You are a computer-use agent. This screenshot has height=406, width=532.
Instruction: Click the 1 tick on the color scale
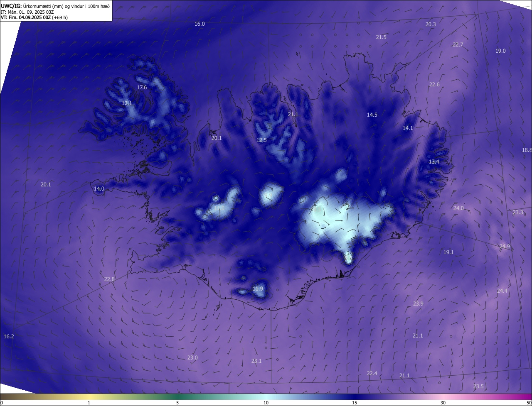pyautogui.click(x=89, y=403)
